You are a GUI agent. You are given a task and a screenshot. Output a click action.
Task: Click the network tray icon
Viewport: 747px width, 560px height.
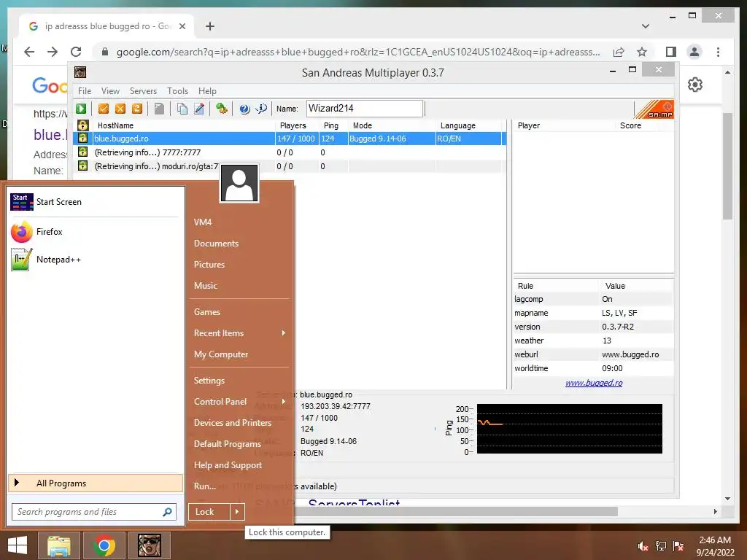(x=661, y=546)
